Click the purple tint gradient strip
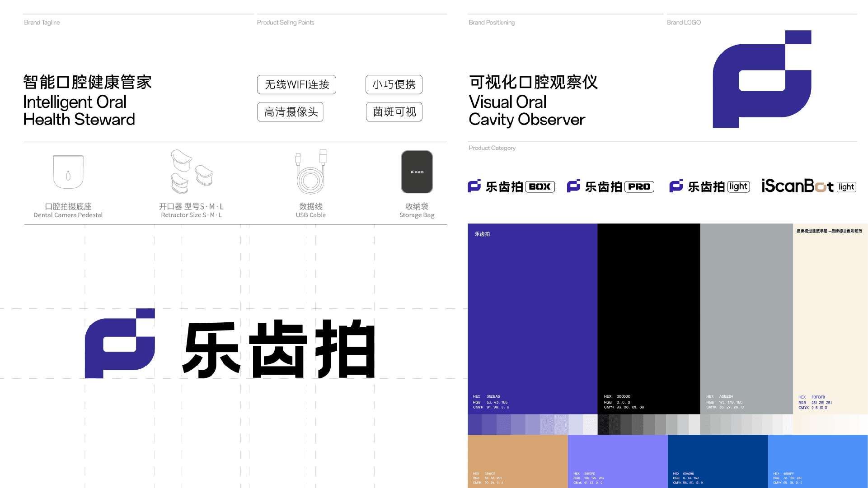 point(532,424)
